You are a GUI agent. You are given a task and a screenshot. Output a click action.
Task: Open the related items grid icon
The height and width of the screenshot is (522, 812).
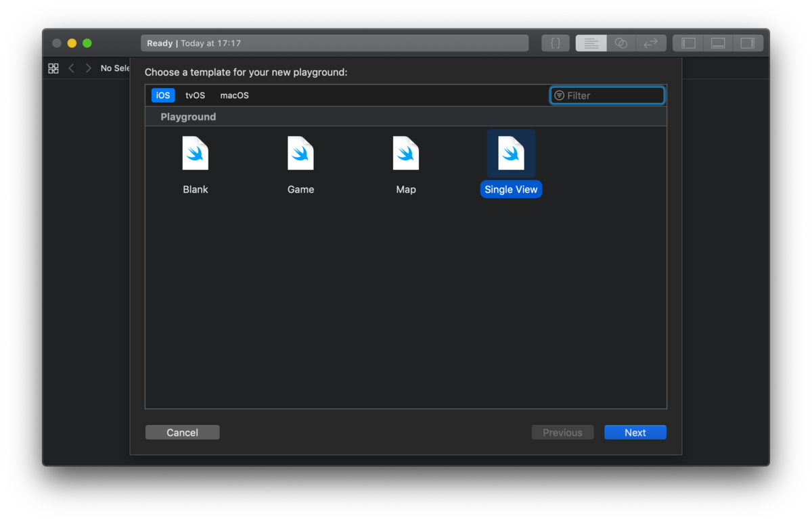click(x=53, y=68)
